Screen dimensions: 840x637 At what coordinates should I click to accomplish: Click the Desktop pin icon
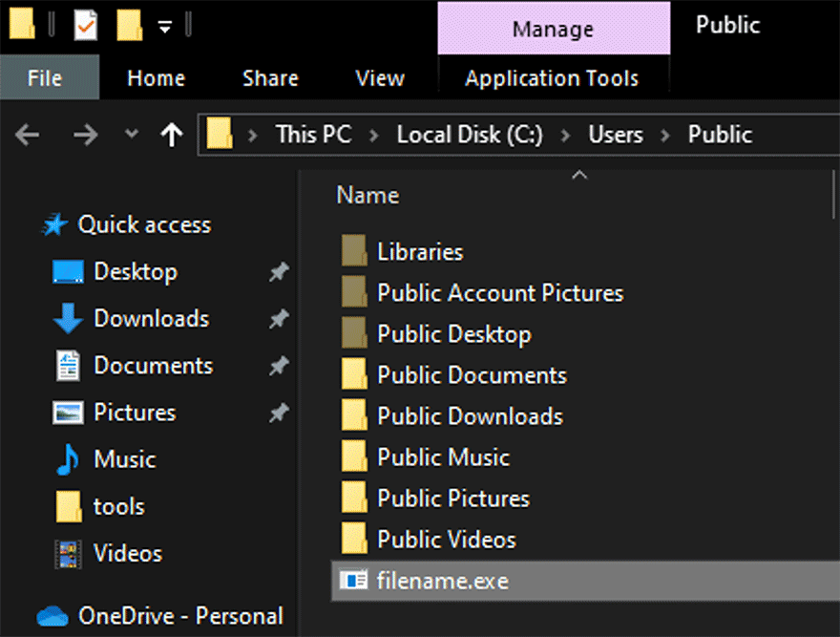pyautogui.click(x=279, y=272)
